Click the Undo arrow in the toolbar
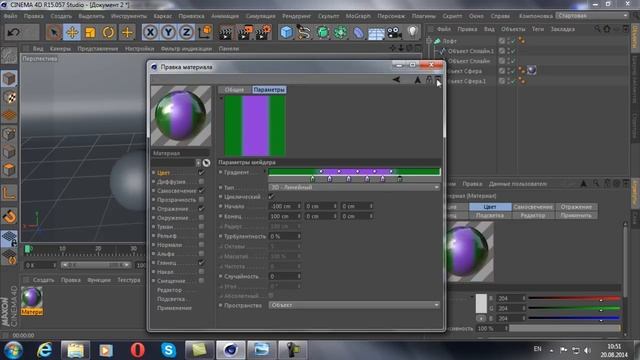The width and height of the screenshot is (640, 360). [13, 32]
